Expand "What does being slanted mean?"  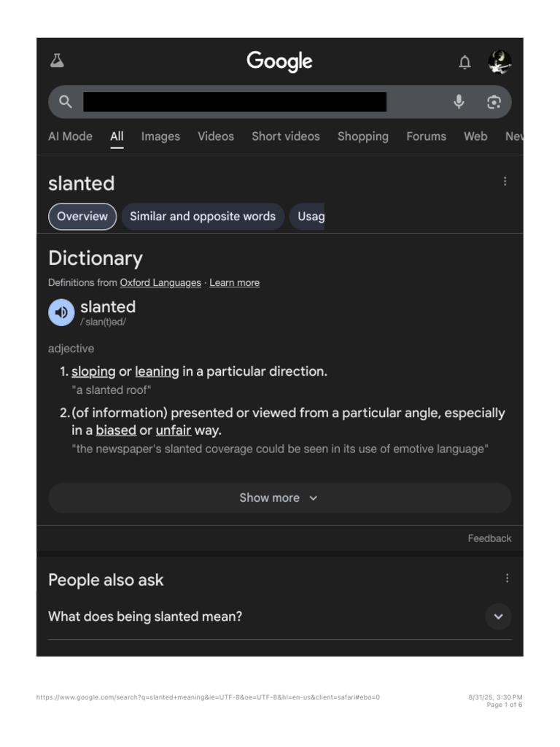click(x=498, y=616)
